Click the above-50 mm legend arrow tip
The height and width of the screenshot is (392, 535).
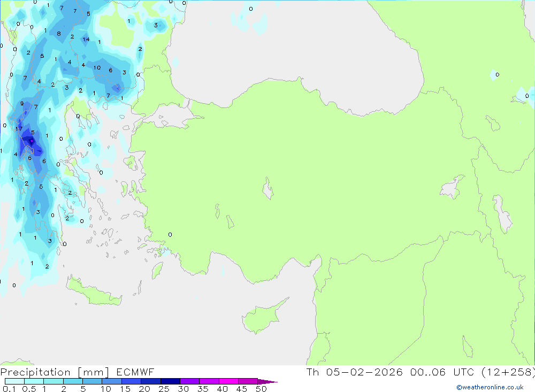(x=267, y=382)
